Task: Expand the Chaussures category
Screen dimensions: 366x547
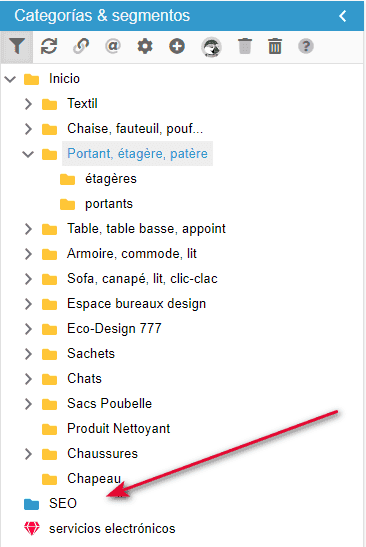Action: click(28, 454)
